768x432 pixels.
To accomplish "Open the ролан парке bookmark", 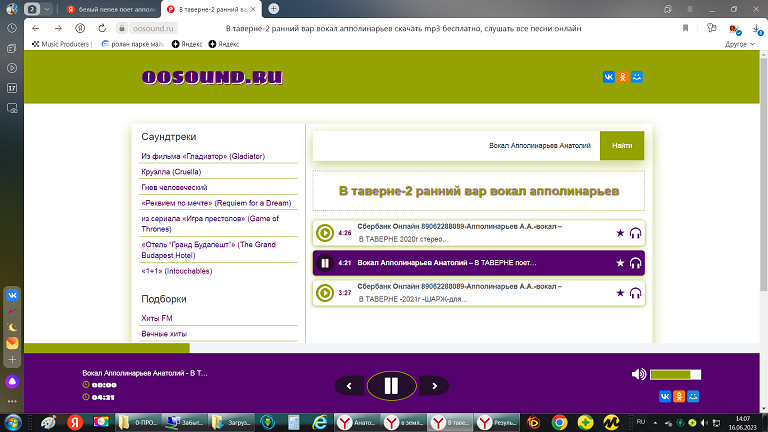I will 133,44.
